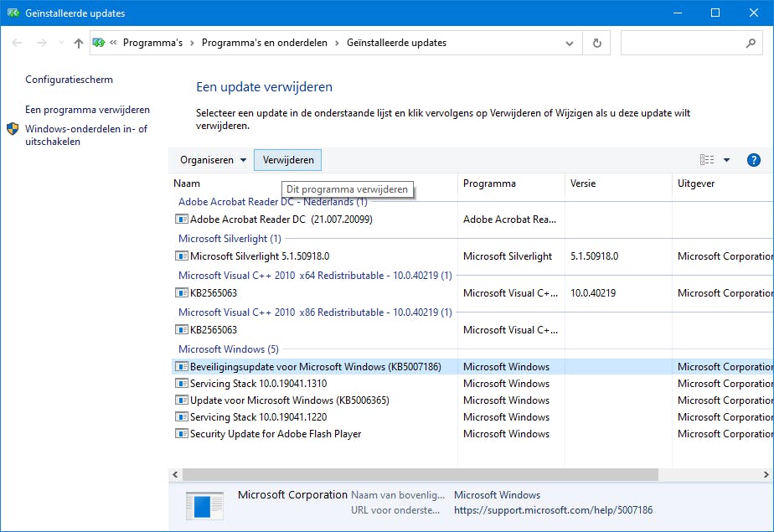Viewport: 774px width, 532px height.
Task: Minimize the Geïnstalleerde updates window
Action: [677, 13]
